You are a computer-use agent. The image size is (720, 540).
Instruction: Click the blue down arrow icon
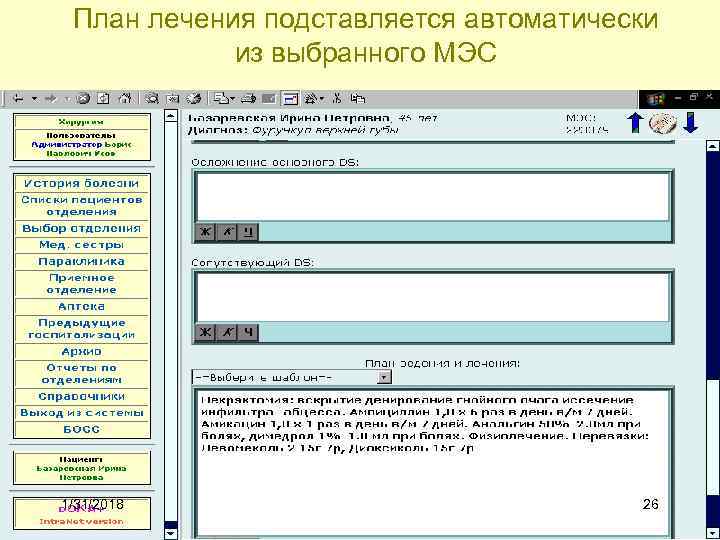pyautogui.click(x=691, y=123)
